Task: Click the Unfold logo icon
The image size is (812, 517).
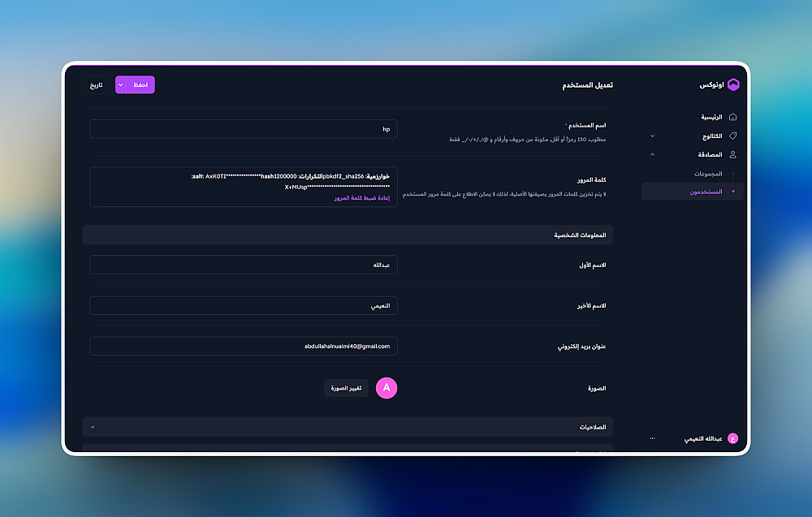Action: [x=733, y=84]
